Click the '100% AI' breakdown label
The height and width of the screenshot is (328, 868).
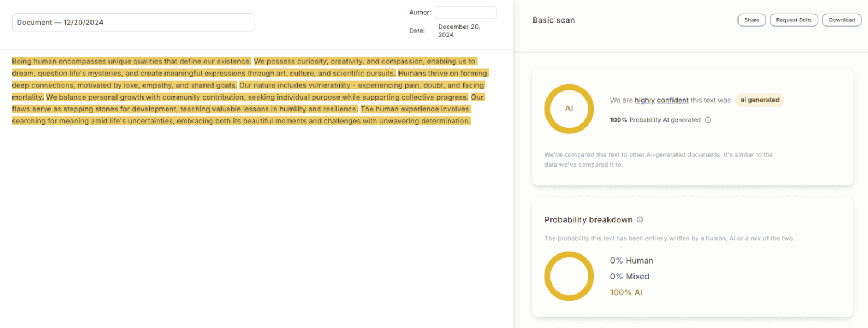point(626,292)
